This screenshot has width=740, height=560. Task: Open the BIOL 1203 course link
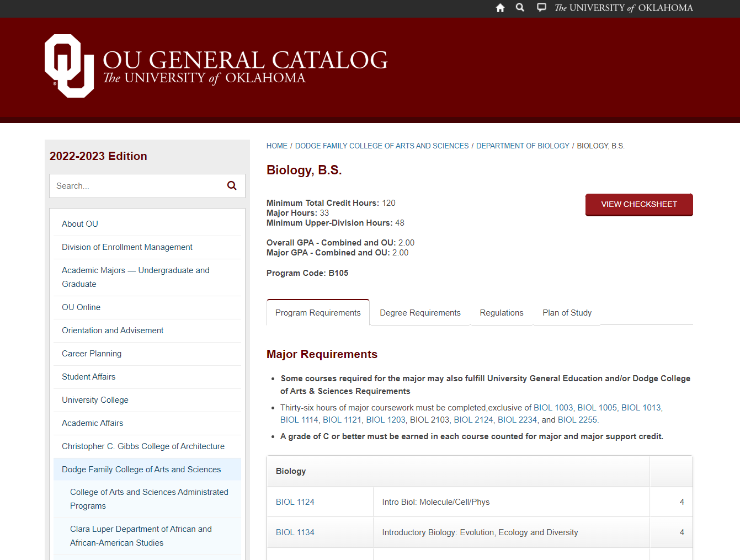[x=386, y=420]
